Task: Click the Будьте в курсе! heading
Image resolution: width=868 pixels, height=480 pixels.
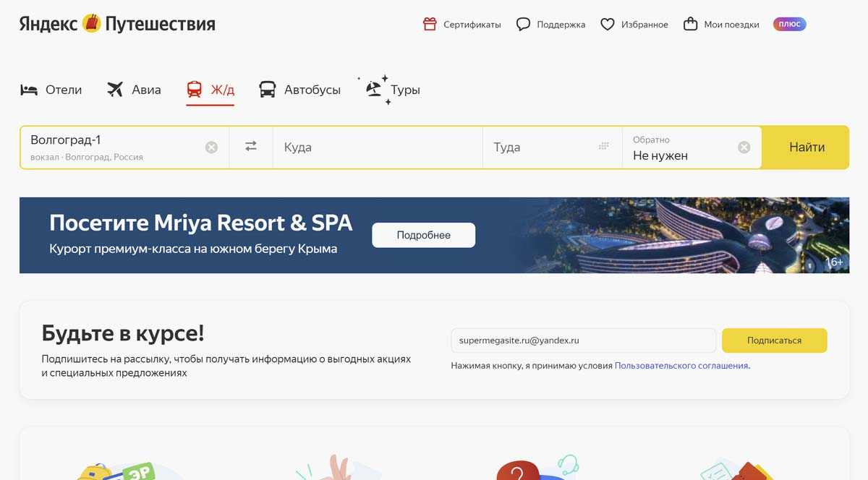Action: pos(123,333)
